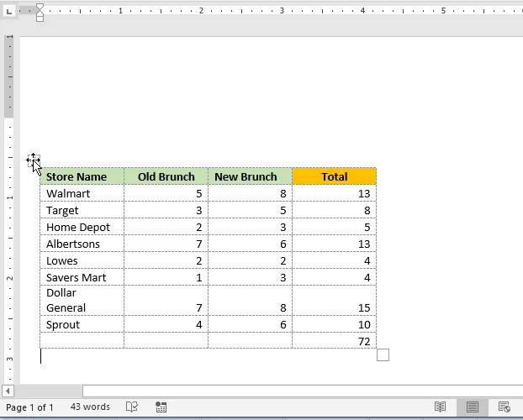Screen dimensions: 523x420
Task: Click Albertsons' Old Brunch value 7
Action: click(x=166, y=244)
